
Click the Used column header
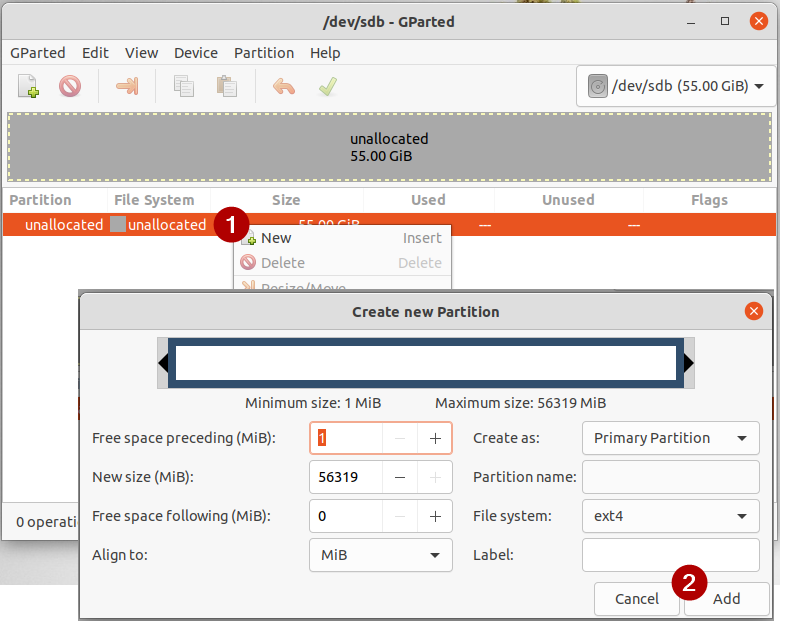[429, 200]
